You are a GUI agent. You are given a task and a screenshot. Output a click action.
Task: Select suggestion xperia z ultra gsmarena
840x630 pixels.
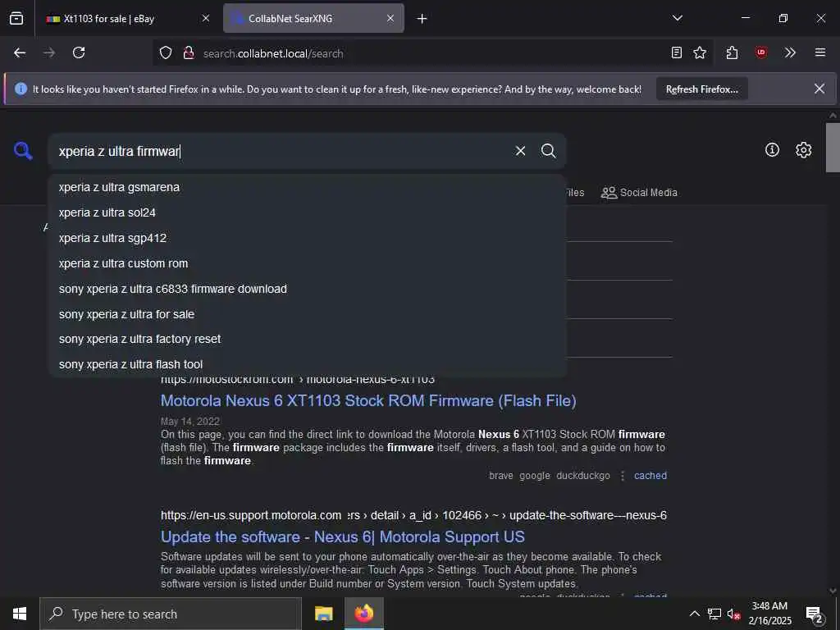(307, 188)
